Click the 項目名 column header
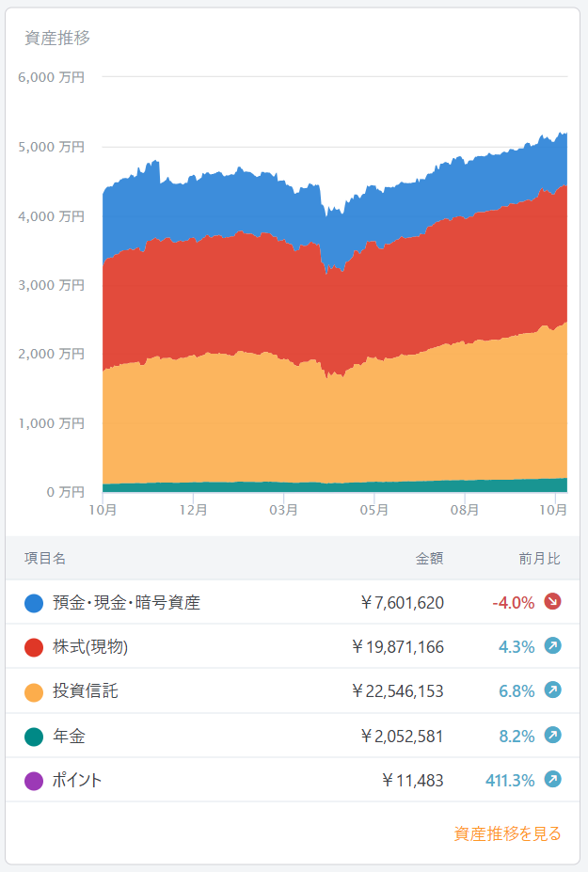Screen dimensions: 588x872 tap(45, 559)
